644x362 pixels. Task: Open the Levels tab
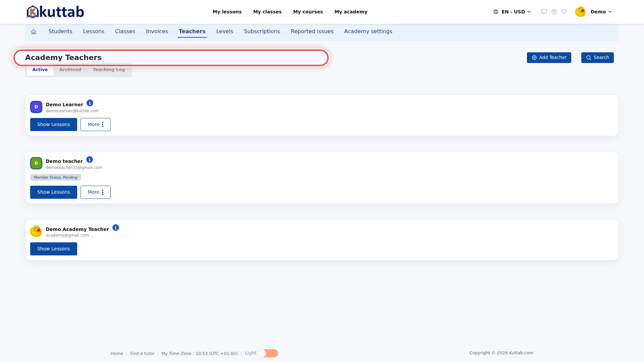(x=225, y=32)
